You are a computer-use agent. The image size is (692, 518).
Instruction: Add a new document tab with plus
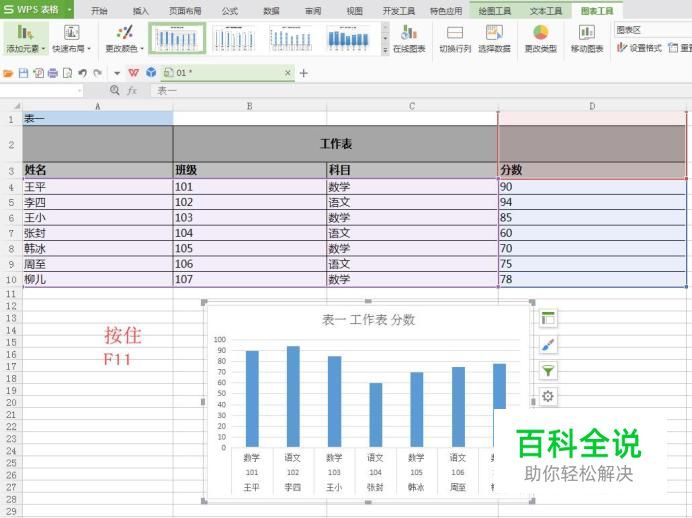[x=304, y=73]
